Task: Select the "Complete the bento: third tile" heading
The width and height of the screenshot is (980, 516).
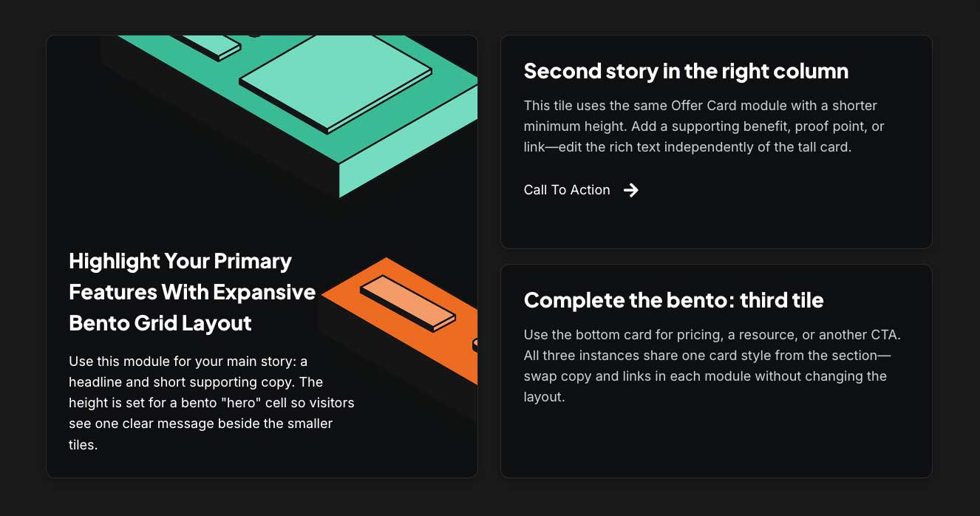Action: pyautogui.click(x=673, y=300)
